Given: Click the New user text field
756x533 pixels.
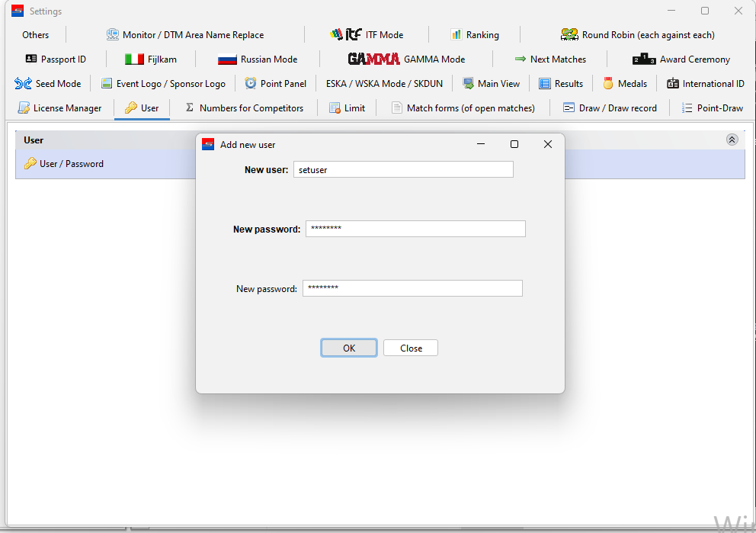Looking at the screenshot, I should pos(402,170).
